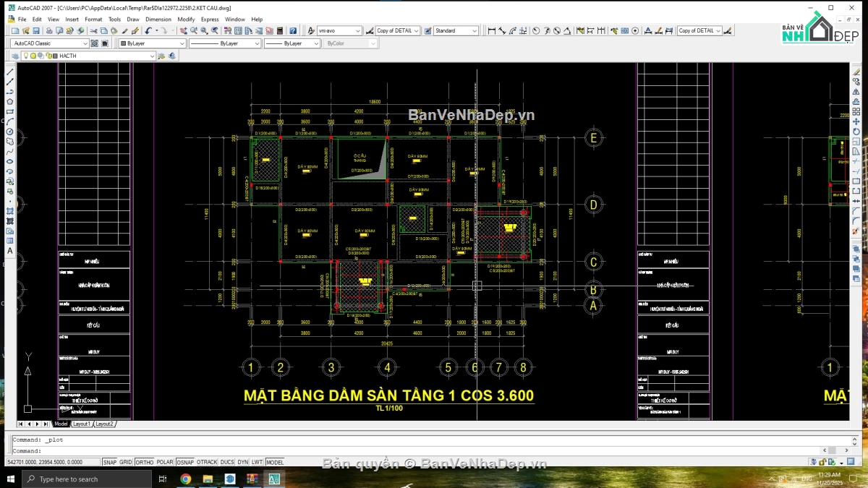The height and width of the screenshot is (488, 868).
Task: Switch to the Layout1 tab
Action: pos(82,424)
